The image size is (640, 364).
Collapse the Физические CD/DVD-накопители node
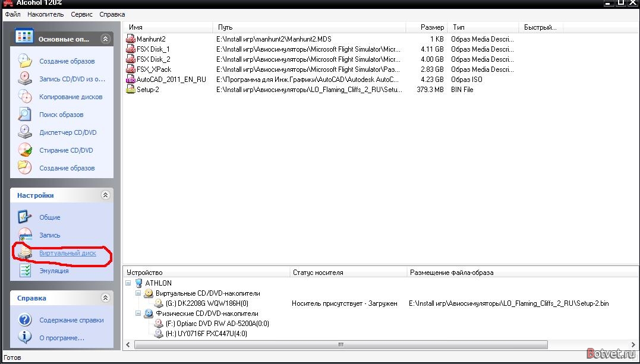[138, 314]
